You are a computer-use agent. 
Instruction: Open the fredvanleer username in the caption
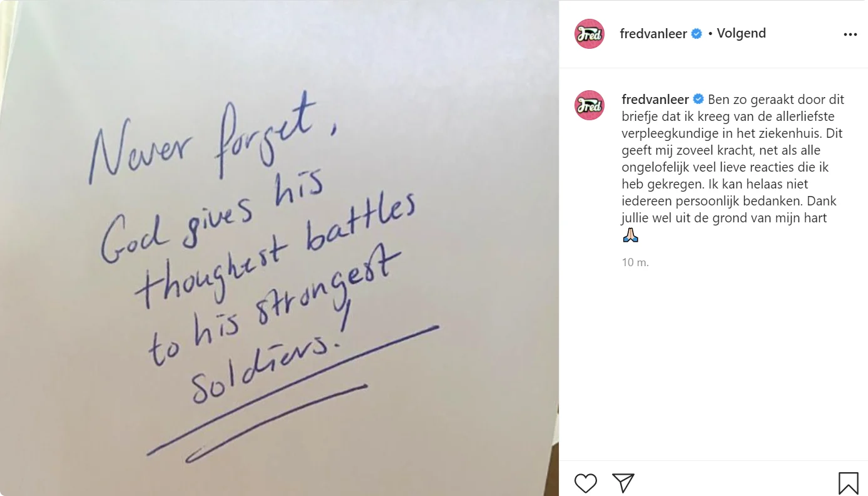tap(655, 99)
